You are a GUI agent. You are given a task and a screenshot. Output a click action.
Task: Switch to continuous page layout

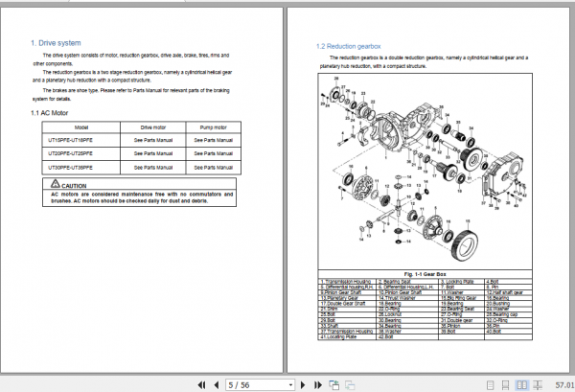505,385
